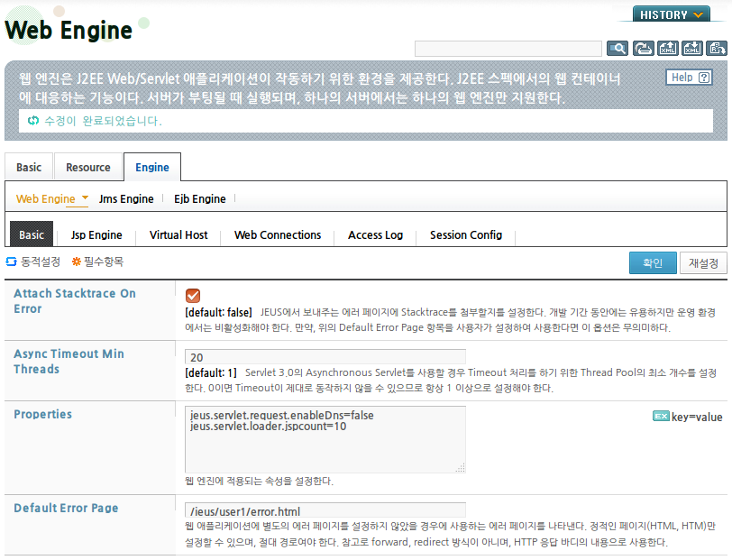The width and height of the screenshot is (732, 560).
Task: Expand the HISTORY dropdown
Action: pos(672,14)
